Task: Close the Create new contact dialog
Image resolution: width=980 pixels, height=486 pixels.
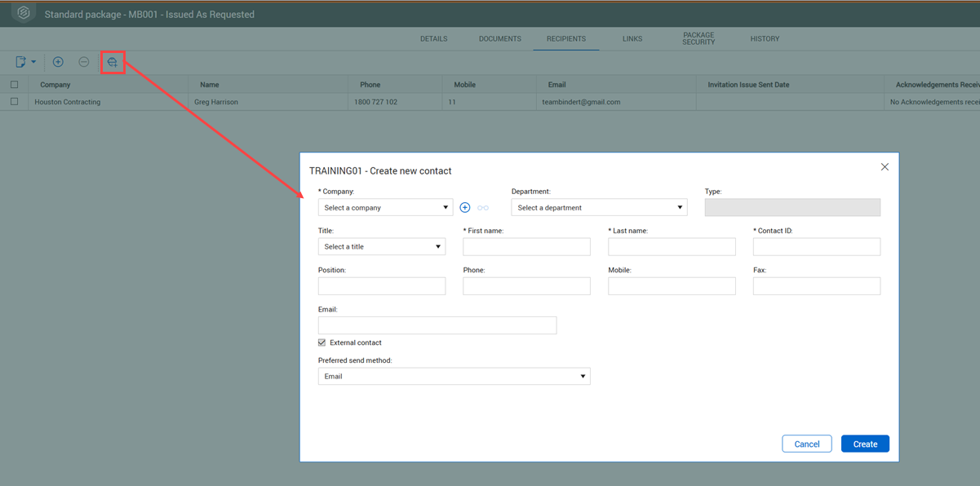Action: [885, 167]
